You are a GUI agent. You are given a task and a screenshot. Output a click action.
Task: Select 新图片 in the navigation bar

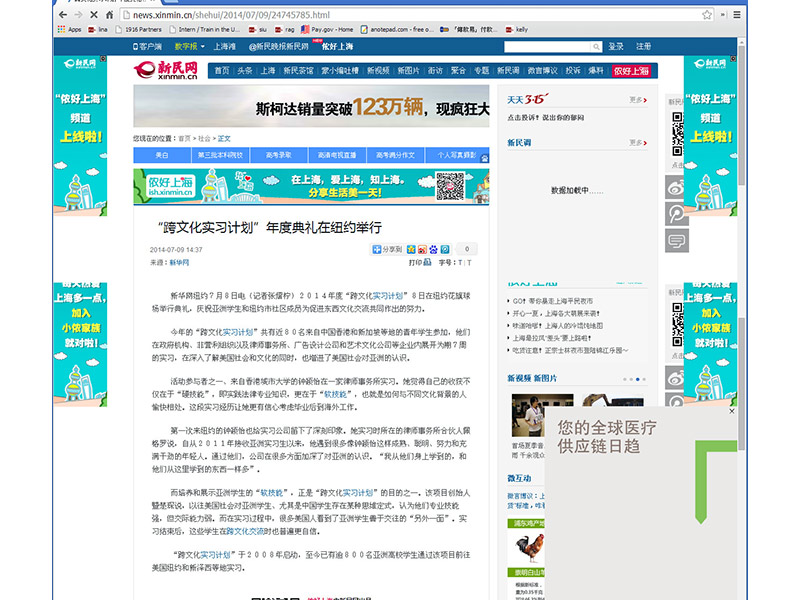point(408,70)
